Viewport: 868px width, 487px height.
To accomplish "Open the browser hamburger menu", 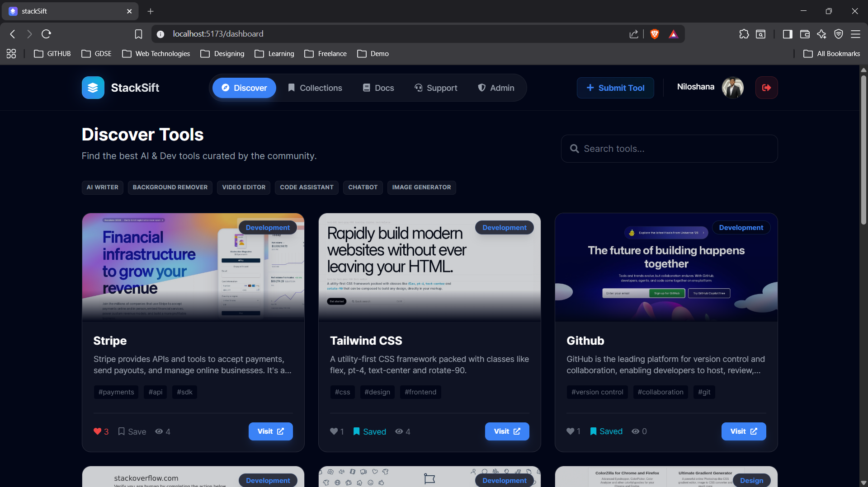I will 855,34.
